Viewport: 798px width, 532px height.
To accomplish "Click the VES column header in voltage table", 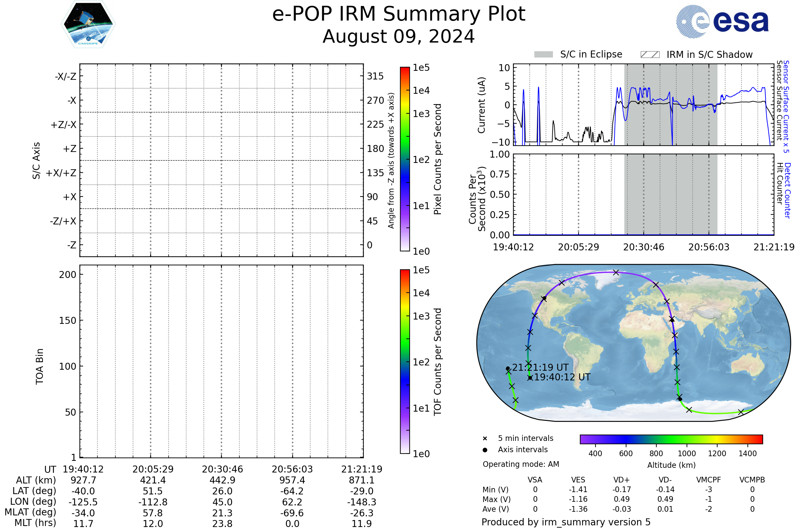I will 578,480.
